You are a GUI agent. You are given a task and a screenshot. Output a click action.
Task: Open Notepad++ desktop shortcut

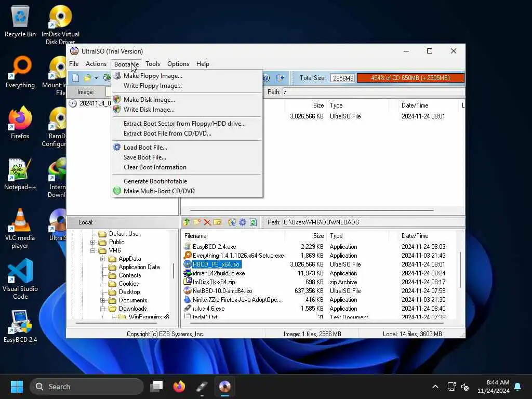[x=20, y=174]
